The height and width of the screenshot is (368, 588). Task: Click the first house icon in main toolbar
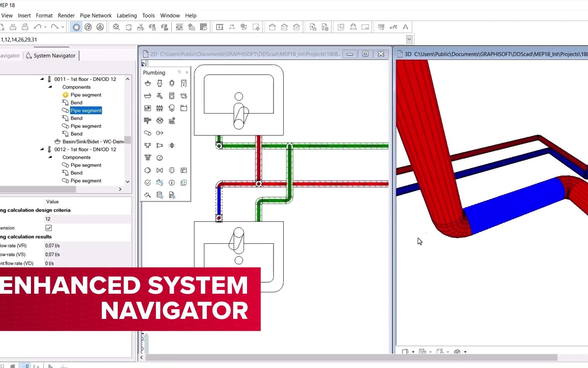click(272, 27)
